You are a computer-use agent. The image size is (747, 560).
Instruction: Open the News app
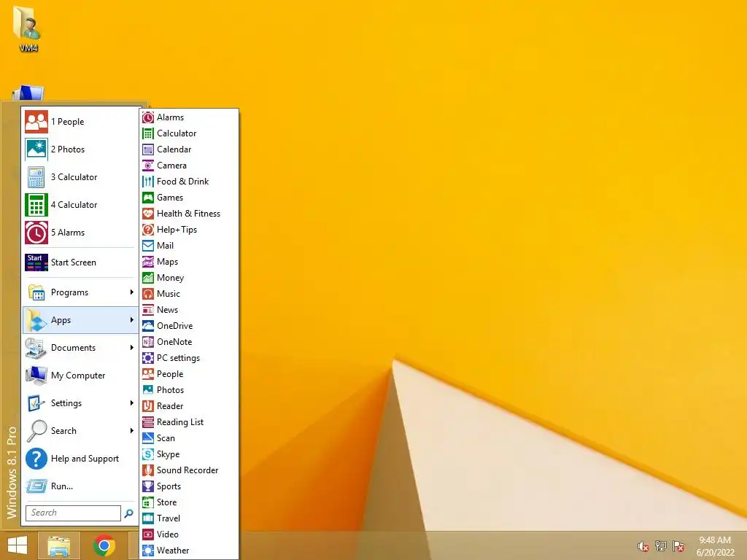pyautogui.click(x=189, y=309)
